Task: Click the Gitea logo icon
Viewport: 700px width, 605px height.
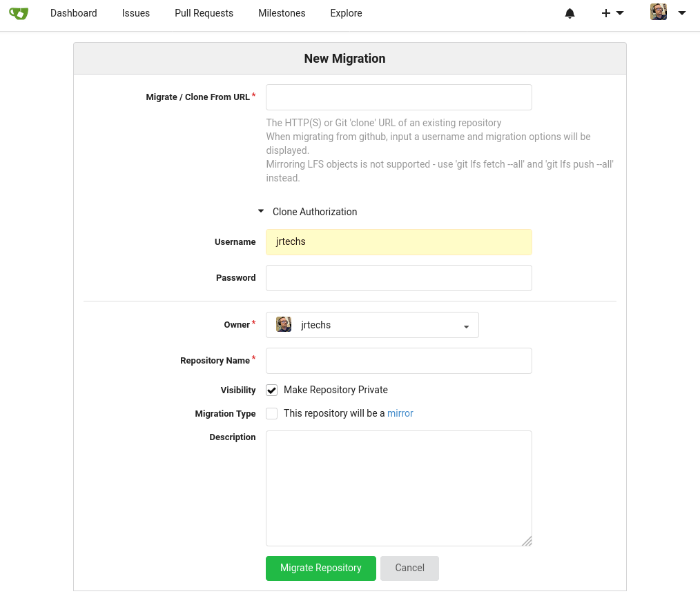Action: [19, 13]
